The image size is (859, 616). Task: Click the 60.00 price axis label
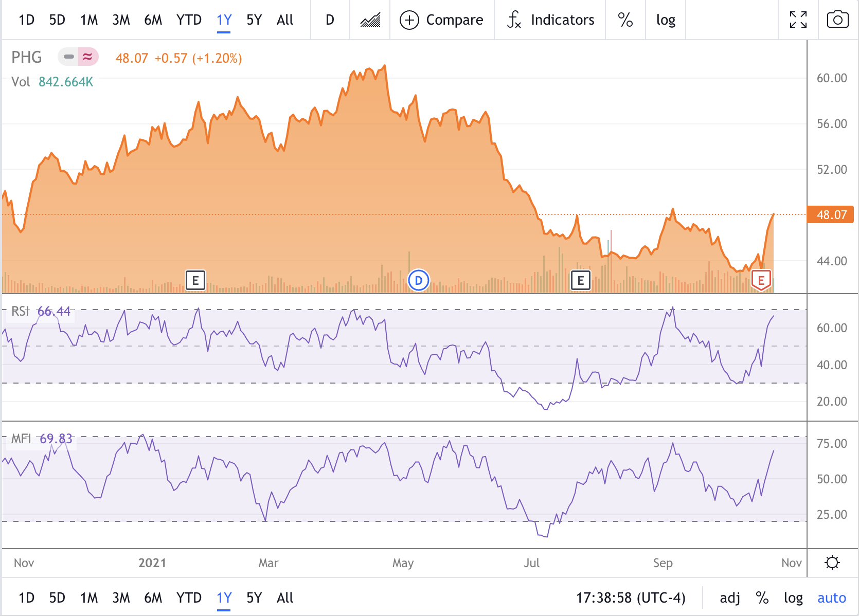tap(832, 78)
